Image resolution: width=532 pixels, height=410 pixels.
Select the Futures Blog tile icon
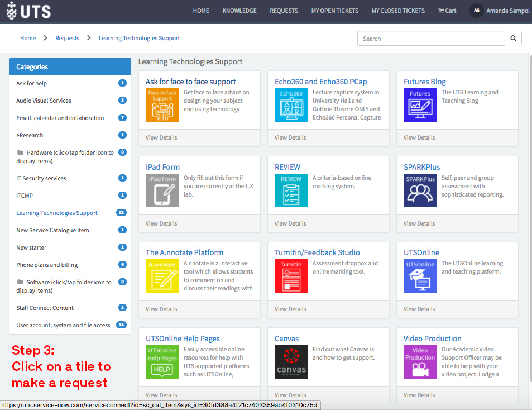coord(420,105)
